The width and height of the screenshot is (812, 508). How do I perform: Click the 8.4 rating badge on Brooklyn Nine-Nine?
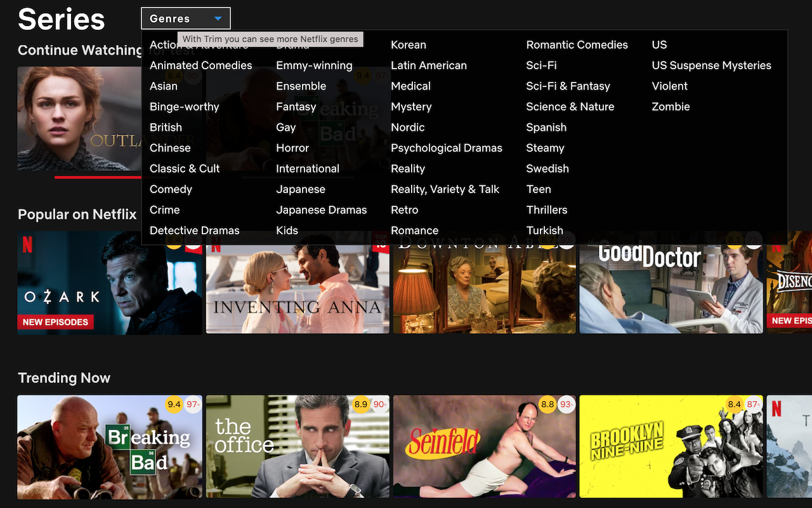click(x=735, y=404)
